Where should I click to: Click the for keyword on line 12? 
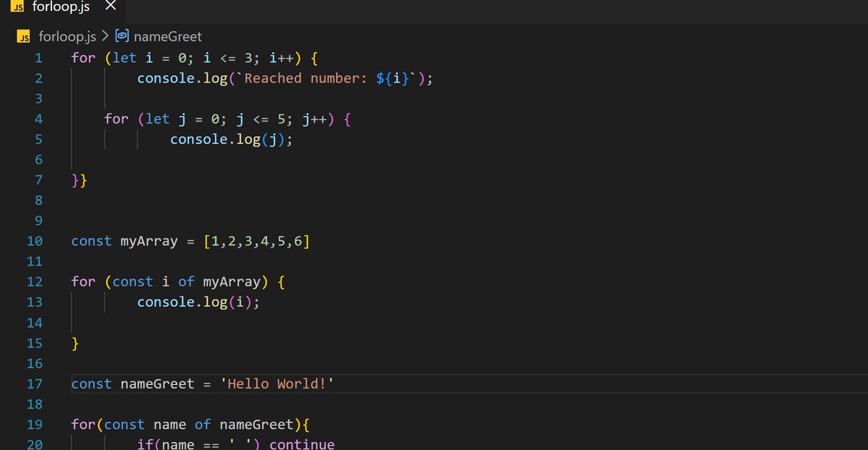pos(83,281)
